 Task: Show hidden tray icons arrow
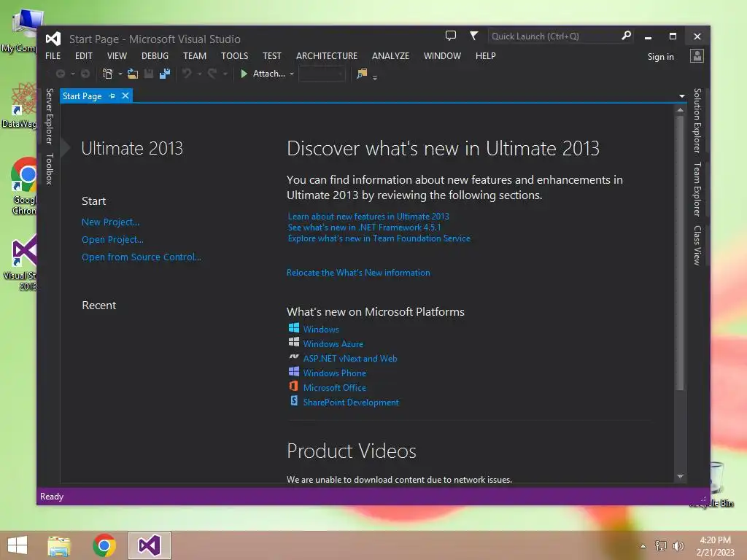pyautogui.click(x=643, y=546)
